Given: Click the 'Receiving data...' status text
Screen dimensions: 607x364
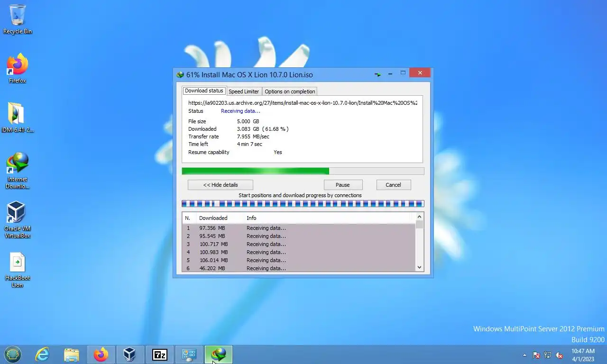Looking at the screenshot, I should [x=240, y=111].
